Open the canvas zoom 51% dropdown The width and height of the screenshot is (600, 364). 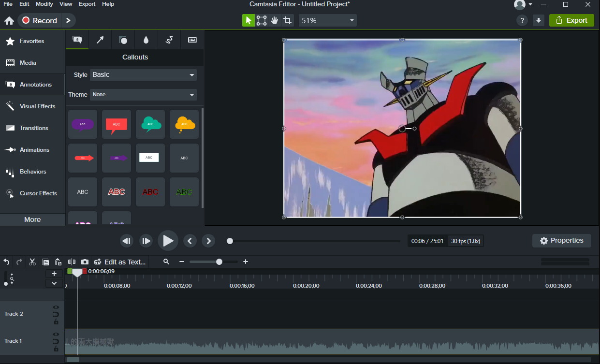click(328, 20)
